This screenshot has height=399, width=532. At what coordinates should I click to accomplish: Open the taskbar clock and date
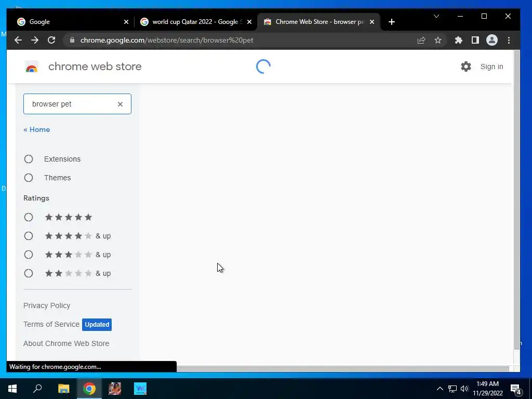pos(487,389)
